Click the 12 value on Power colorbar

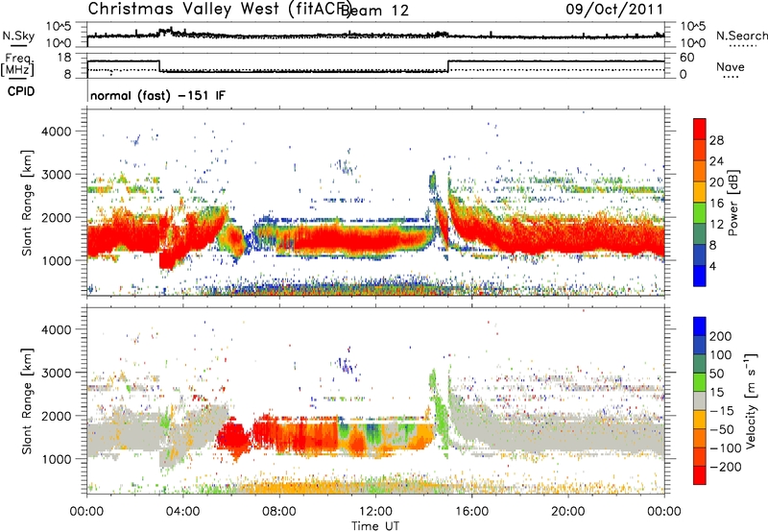pyautogui.click(x=716, y=225)
